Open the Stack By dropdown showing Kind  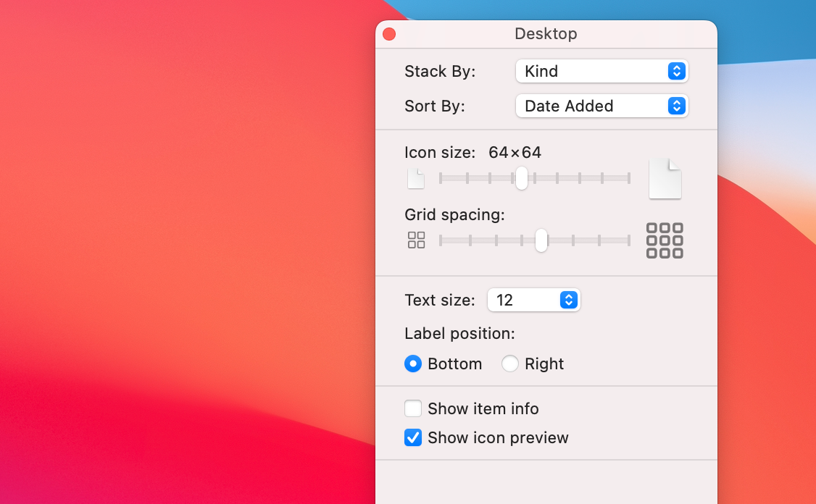[602, 71]
